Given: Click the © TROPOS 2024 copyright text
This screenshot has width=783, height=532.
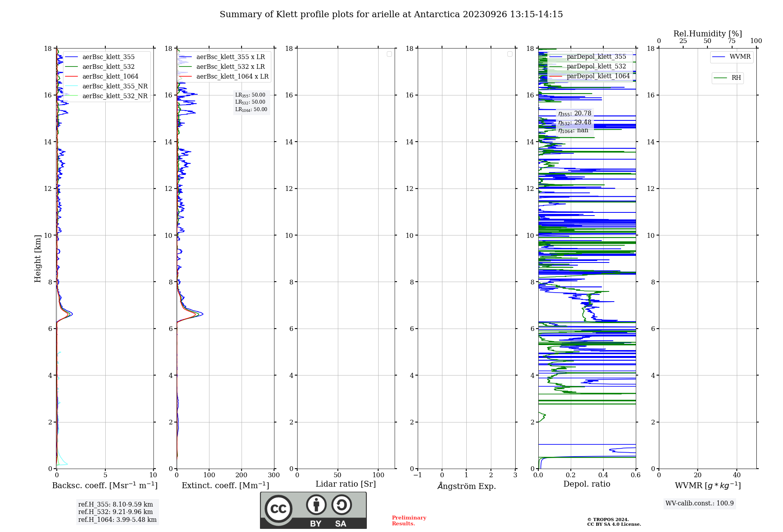Looking at the screenshot, I should 608,519.
